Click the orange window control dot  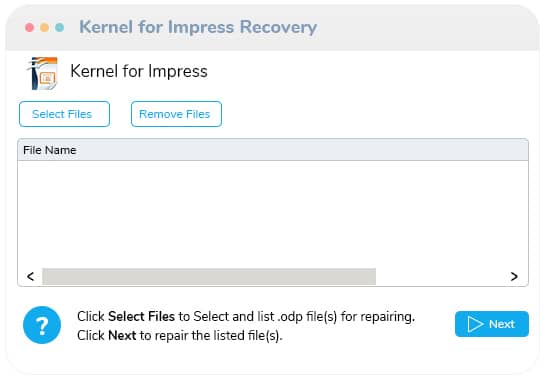click(x=44, y=27)
